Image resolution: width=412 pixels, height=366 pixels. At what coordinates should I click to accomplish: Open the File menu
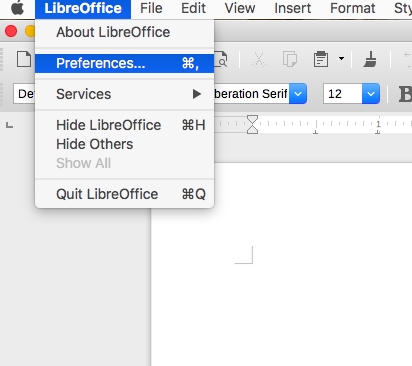pos(151,8)
